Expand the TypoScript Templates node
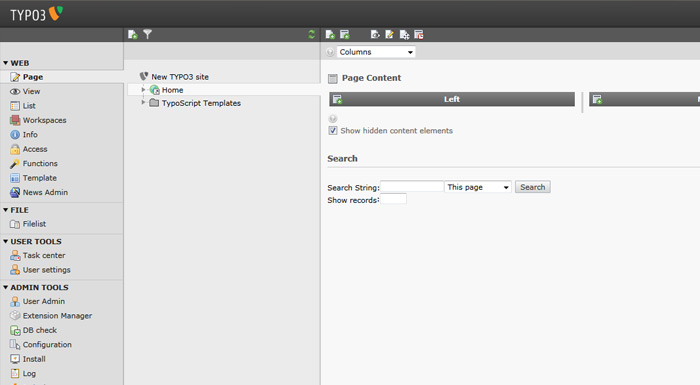Viewport: 700px width, 385px height. pos(143,103)
